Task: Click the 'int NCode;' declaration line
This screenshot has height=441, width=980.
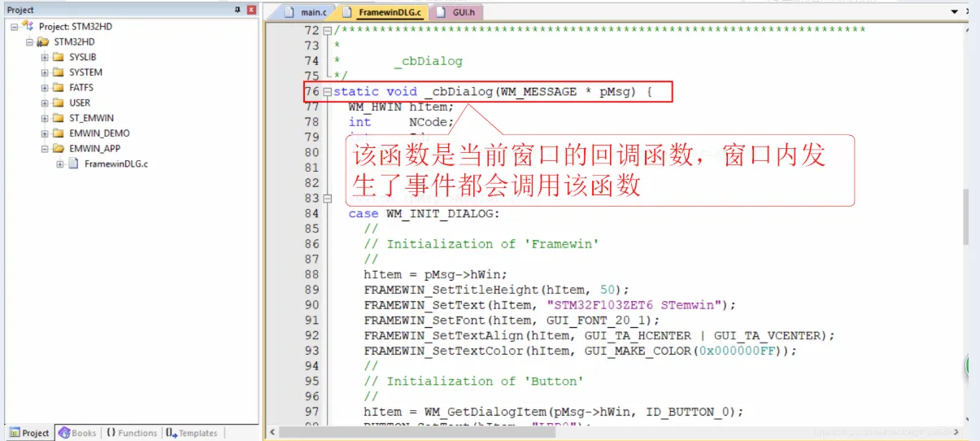Action: click(x=401, y=122)
